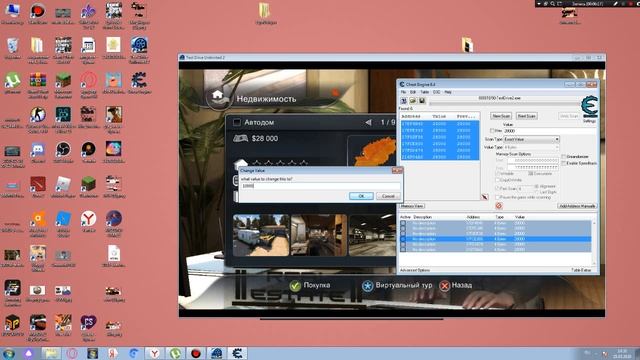Select the second interior photo thumbnail in game

(319, 235)
